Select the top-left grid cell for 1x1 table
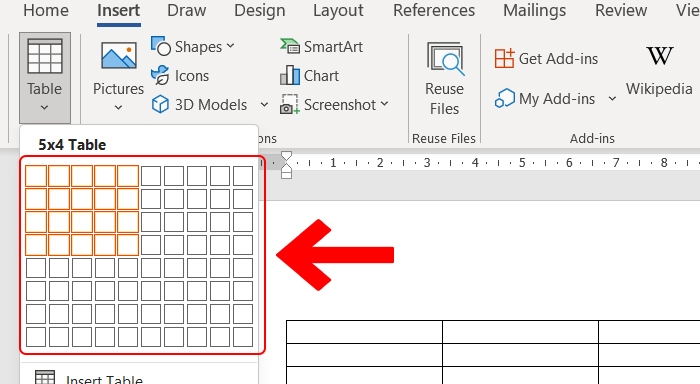 pos(36,176)
